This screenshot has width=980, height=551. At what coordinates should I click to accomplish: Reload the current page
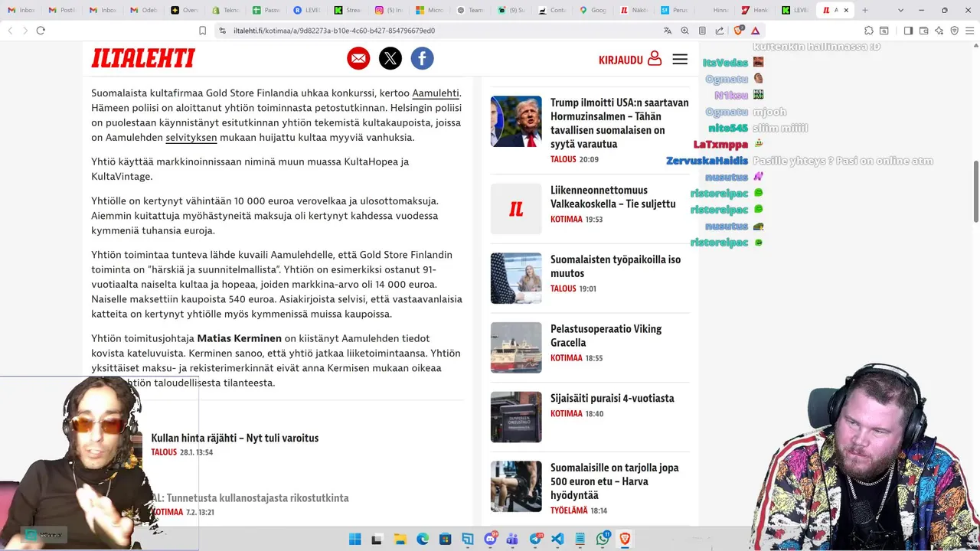pyautogui.click(x=41, y=31)
